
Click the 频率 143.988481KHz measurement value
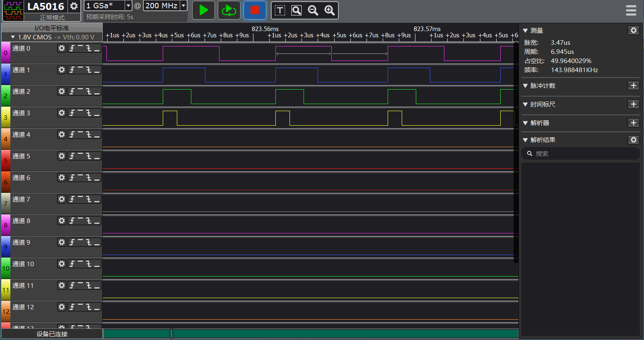click(574, 70)
